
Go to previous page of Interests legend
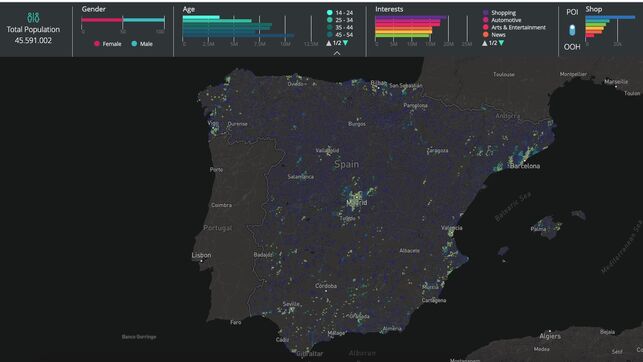pyautogui.click(x=485, y=43)
